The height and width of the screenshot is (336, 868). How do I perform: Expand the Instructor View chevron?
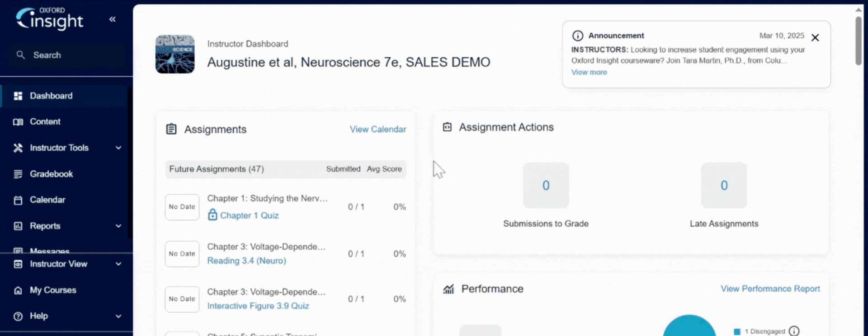pos(118,264)
